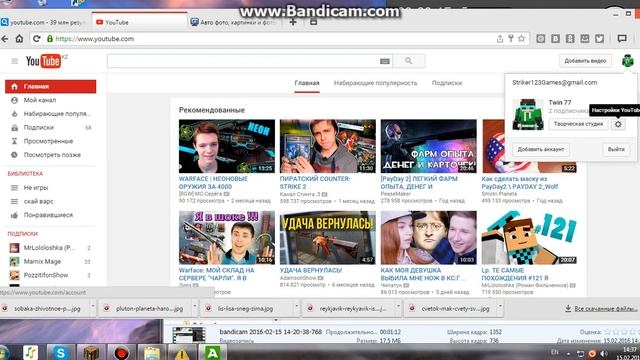Open the Skype taskbar icon
The image size is (640, 360).
click(x=60, y=352)
